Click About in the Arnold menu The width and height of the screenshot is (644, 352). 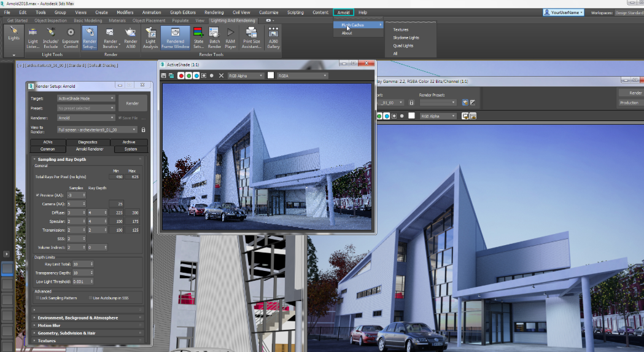point(347,33)
